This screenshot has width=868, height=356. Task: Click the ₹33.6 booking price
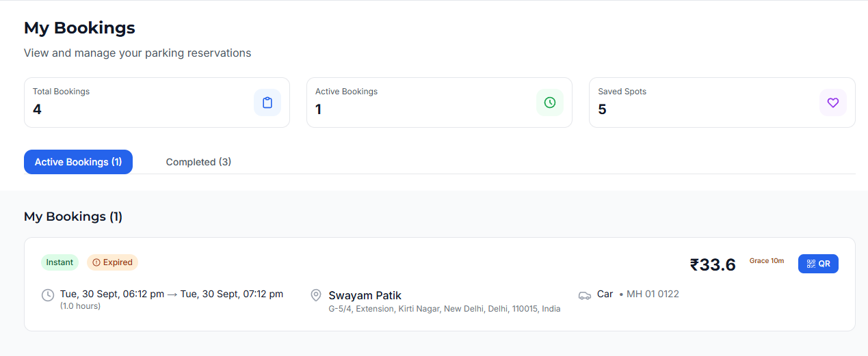click(x=712, y=264)
